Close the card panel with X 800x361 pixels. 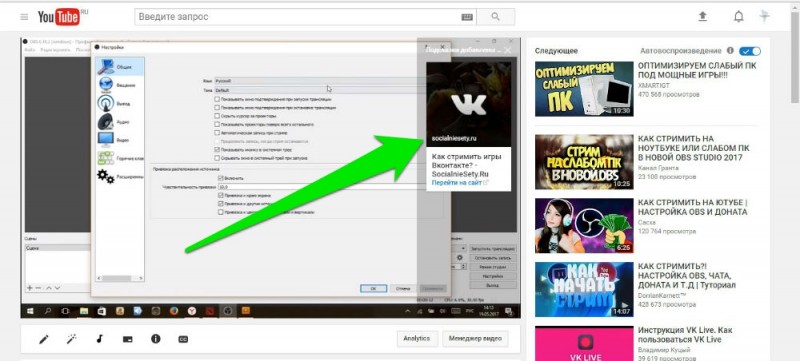click(507, 50)
